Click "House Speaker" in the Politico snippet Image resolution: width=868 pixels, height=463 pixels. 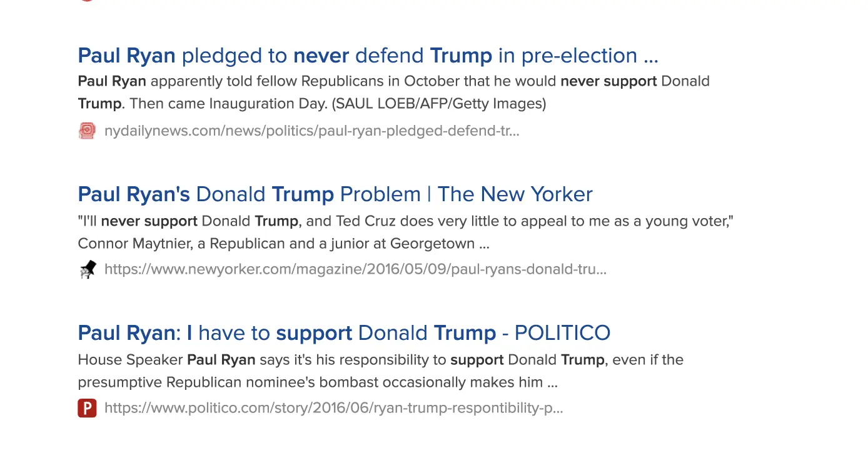129,360
